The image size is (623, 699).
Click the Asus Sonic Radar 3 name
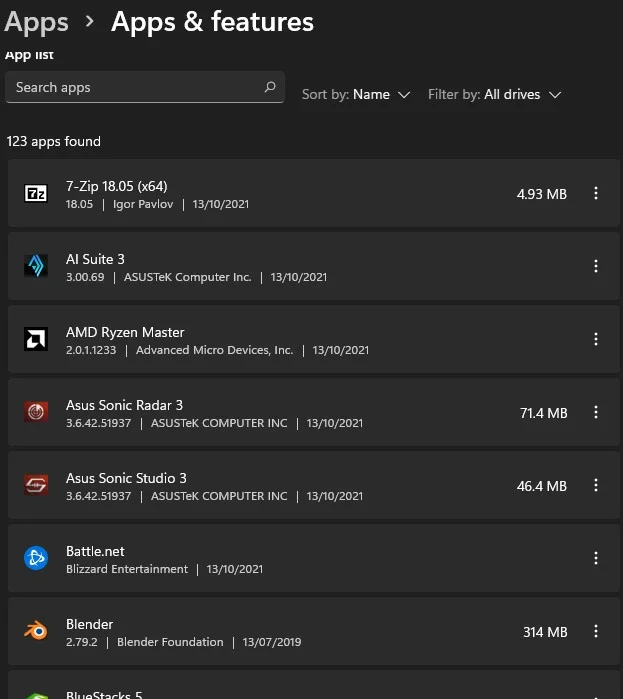[124, 405]
